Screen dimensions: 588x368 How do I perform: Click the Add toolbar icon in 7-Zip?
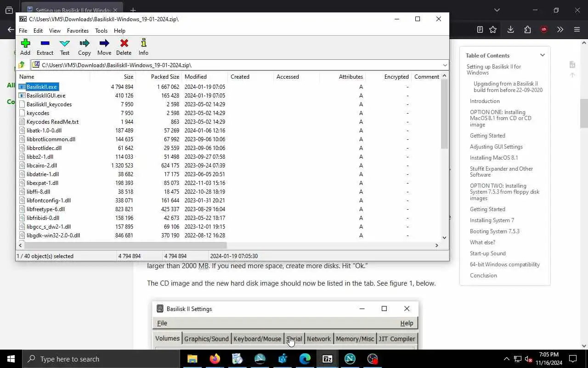coord(25,47)
